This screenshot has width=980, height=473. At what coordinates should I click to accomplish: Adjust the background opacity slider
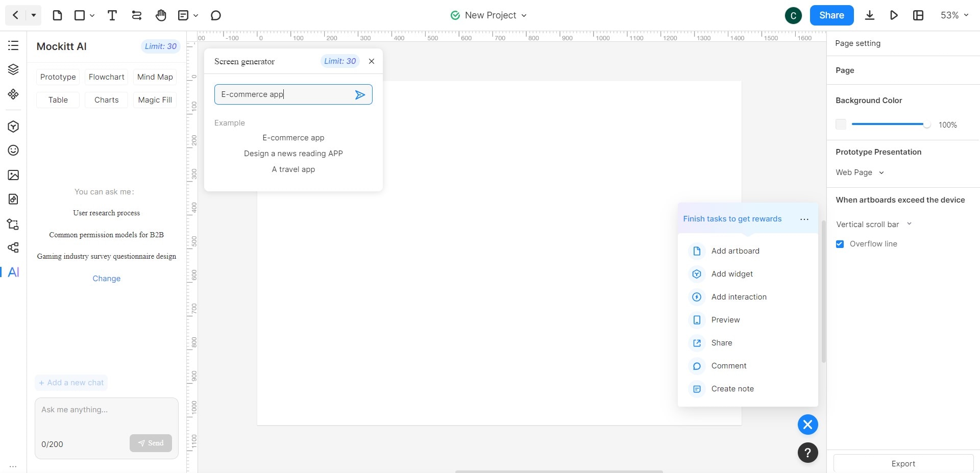[x=891, y=125]
